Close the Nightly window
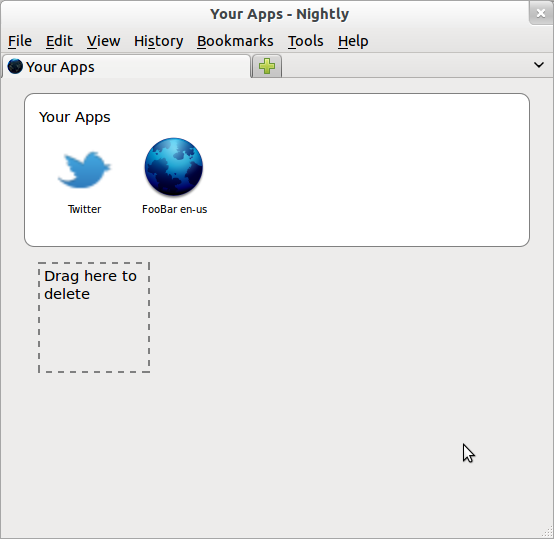 (541, 13)
